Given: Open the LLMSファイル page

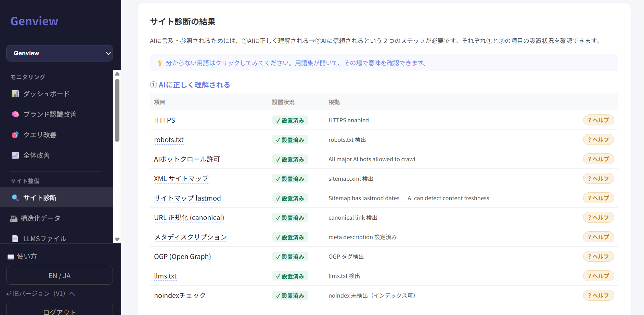Looking at the screenshot, I should 56,239.
